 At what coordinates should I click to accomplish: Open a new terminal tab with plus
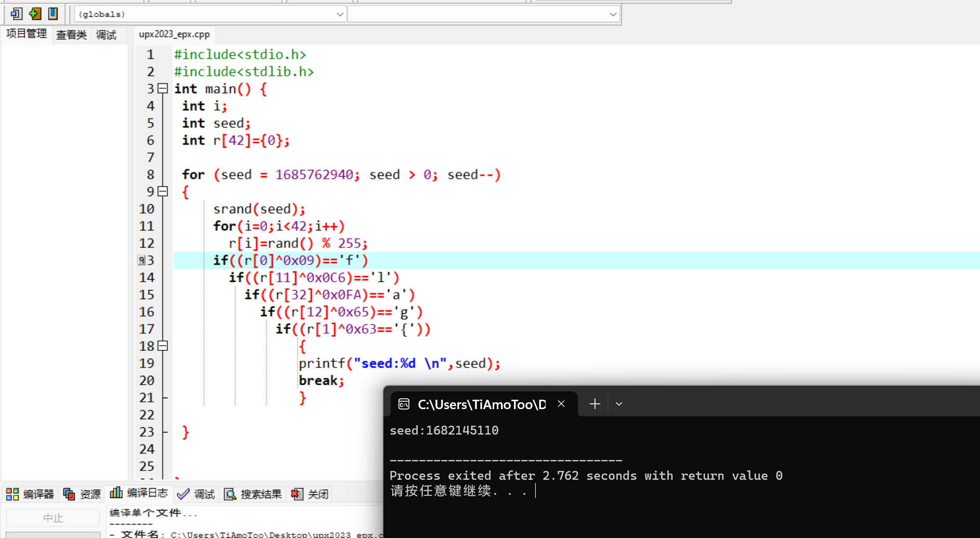pyautogui.click(x=595, y=404)
